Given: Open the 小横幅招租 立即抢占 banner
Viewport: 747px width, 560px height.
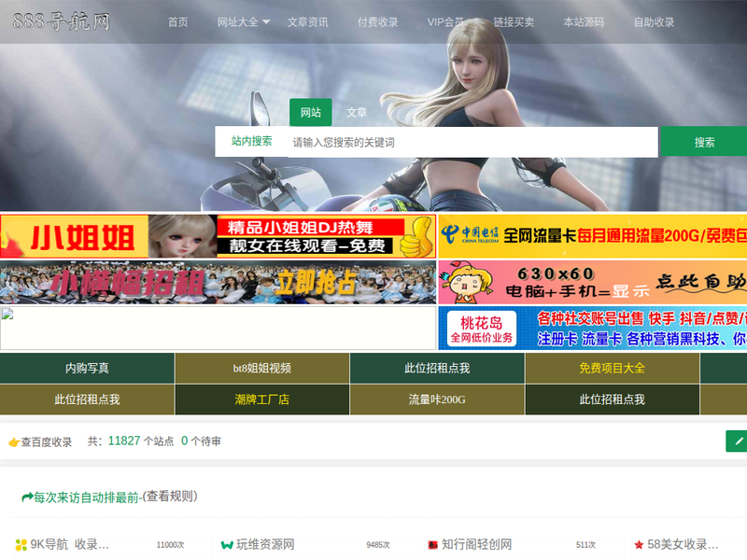Looking at the screenshot, I should tap(218, 283).
